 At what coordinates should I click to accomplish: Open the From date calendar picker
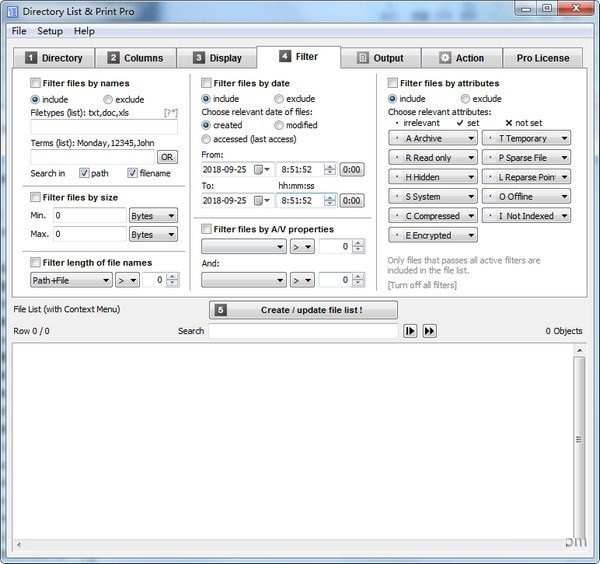click(x=262, y=170)
